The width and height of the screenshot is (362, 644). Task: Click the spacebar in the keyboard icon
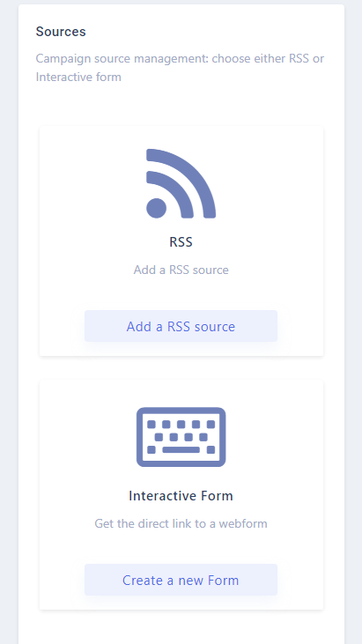coord(181,449)
